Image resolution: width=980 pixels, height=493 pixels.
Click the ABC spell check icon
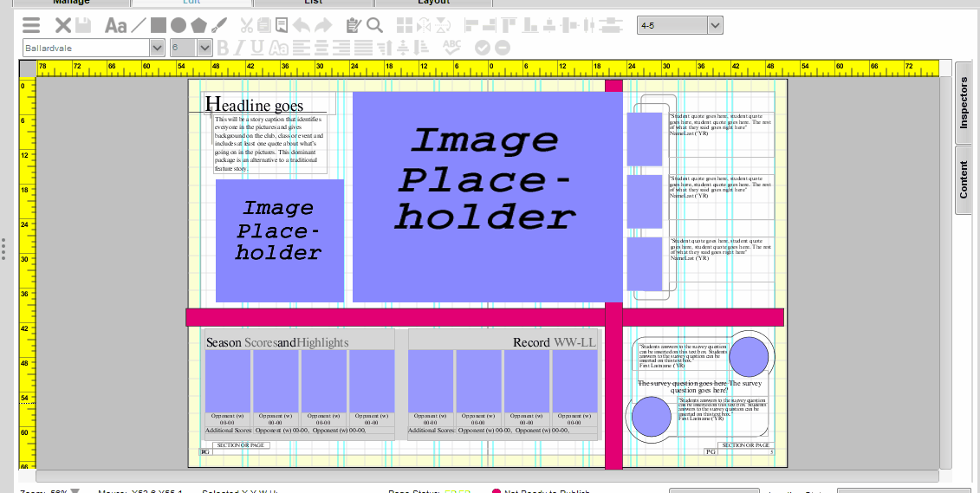click(x=451, y=47)
